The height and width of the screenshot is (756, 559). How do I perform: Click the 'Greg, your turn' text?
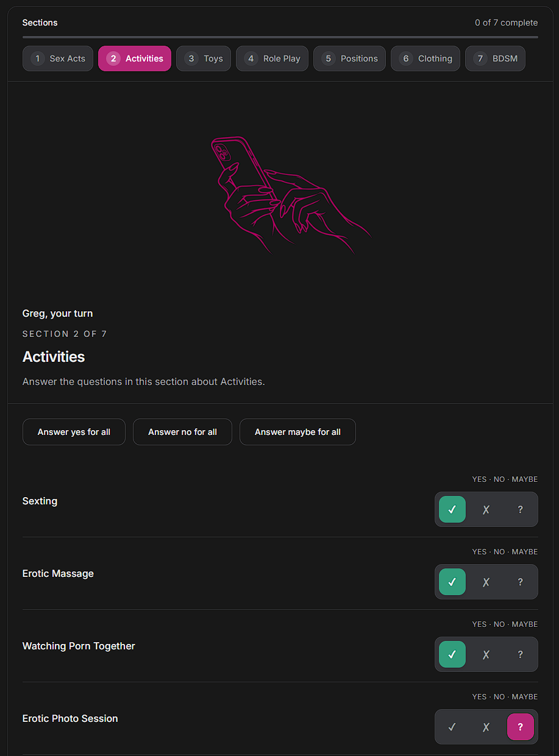point(58,314)
